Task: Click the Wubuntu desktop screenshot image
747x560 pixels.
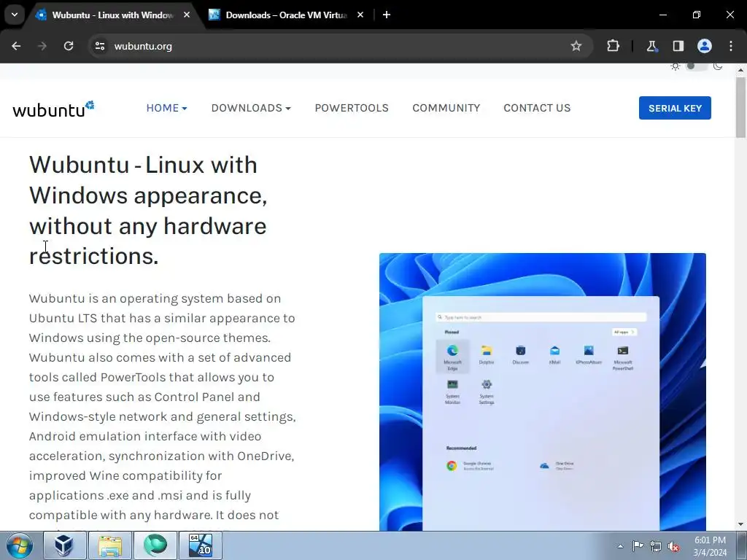Action: 543,392
